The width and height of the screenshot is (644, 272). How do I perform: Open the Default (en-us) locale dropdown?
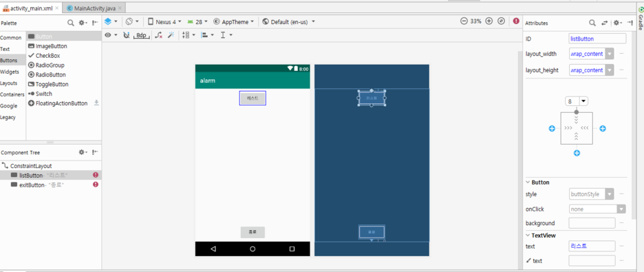tap(289, 22)
